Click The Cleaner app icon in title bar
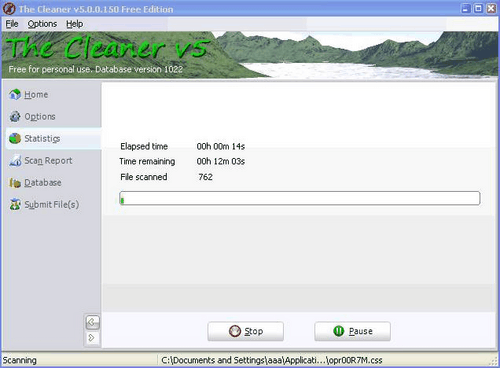This screenshot has width=500, height=368. 9,9
